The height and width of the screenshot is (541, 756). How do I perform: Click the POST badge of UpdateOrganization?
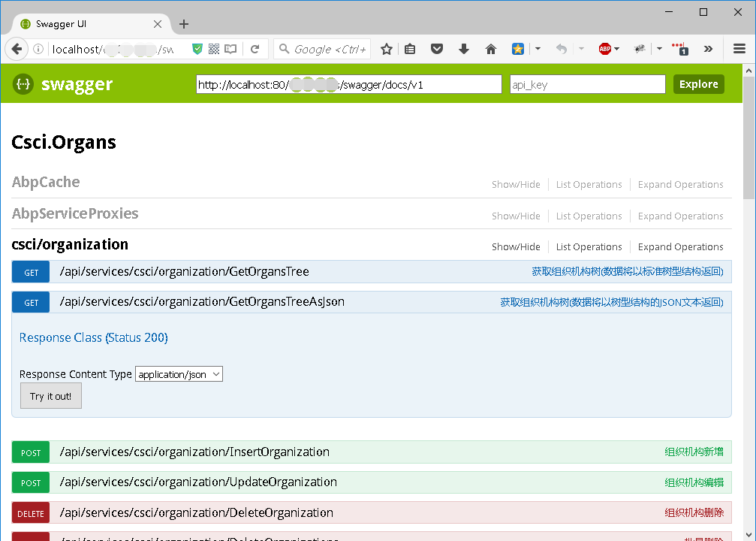[31, 482]
